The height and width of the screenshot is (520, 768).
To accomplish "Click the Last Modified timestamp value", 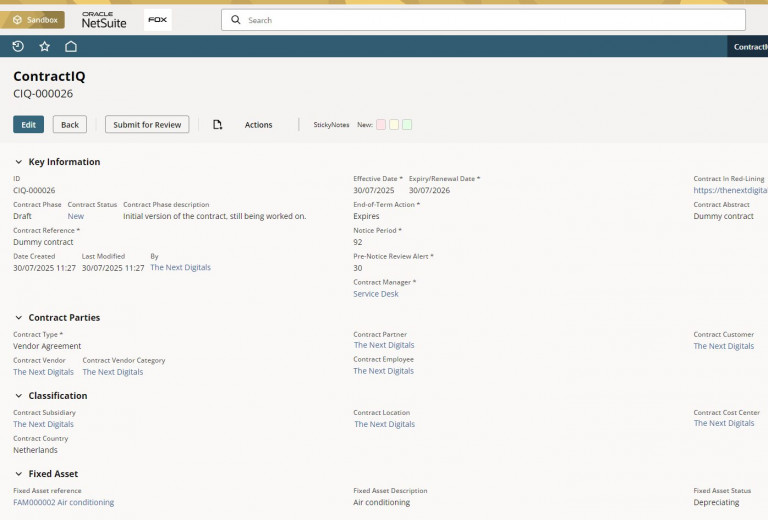I will (113, 268).
